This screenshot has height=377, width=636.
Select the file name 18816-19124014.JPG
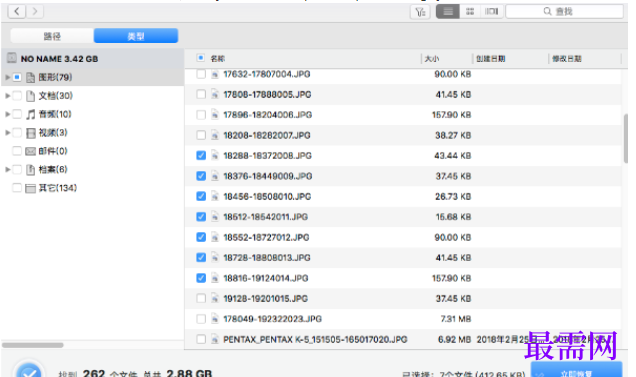(266, 278)
